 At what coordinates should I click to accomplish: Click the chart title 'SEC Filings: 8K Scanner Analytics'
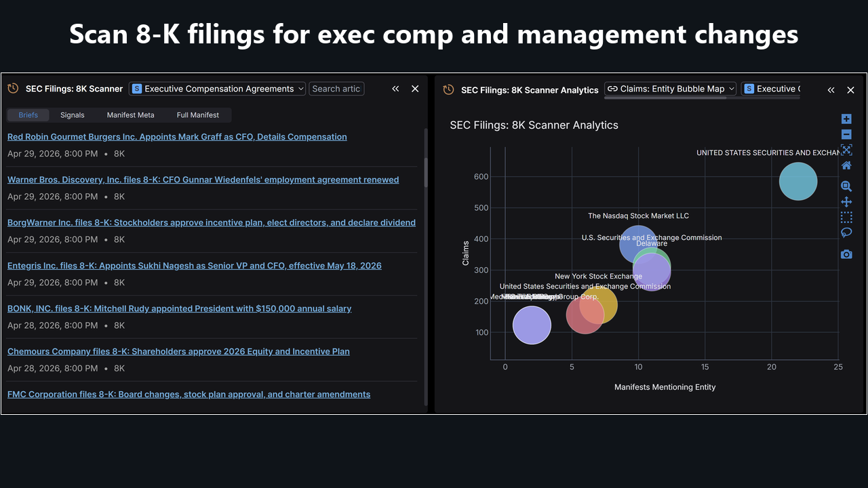(x=534, y=125)
